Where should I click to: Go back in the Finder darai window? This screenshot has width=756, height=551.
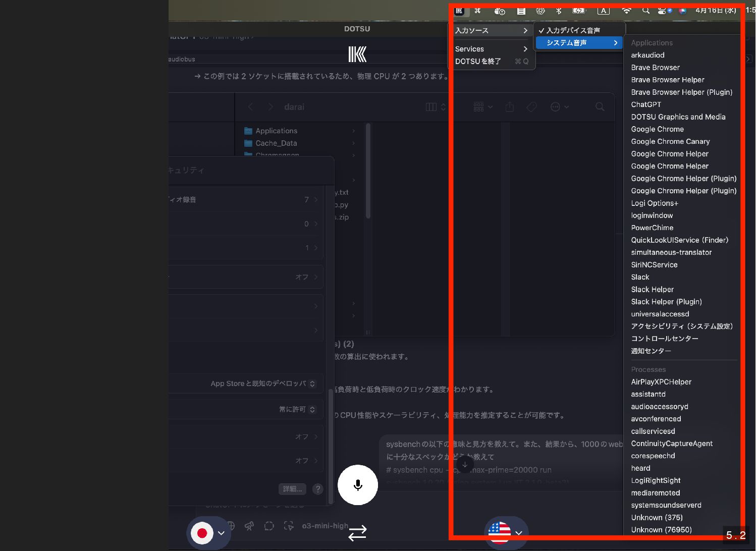click(x=250, y=107)
